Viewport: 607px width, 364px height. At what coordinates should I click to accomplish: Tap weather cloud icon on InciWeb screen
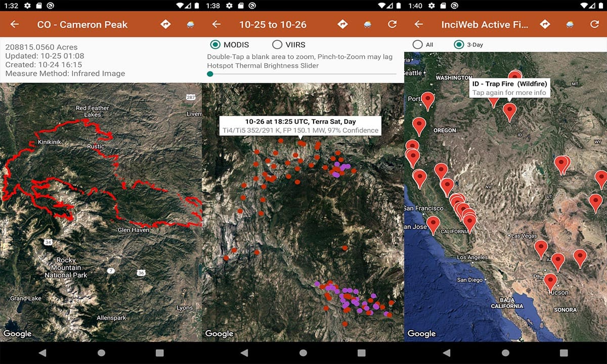point(570,24)
